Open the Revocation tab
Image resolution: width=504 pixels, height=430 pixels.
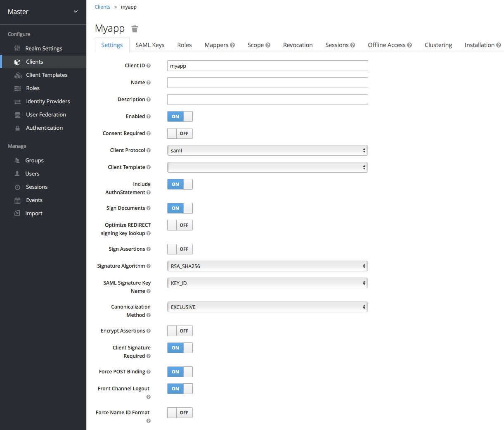pos(298,45)
